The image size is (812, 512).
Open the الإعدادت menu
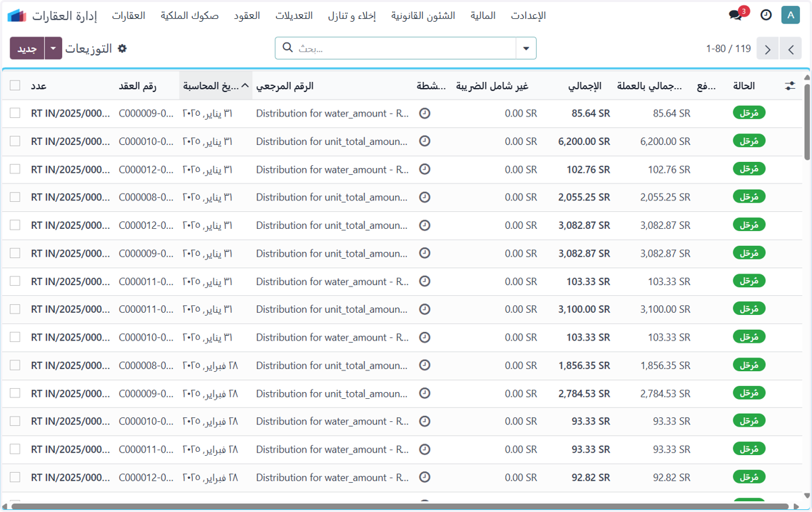tap(528, 16)
